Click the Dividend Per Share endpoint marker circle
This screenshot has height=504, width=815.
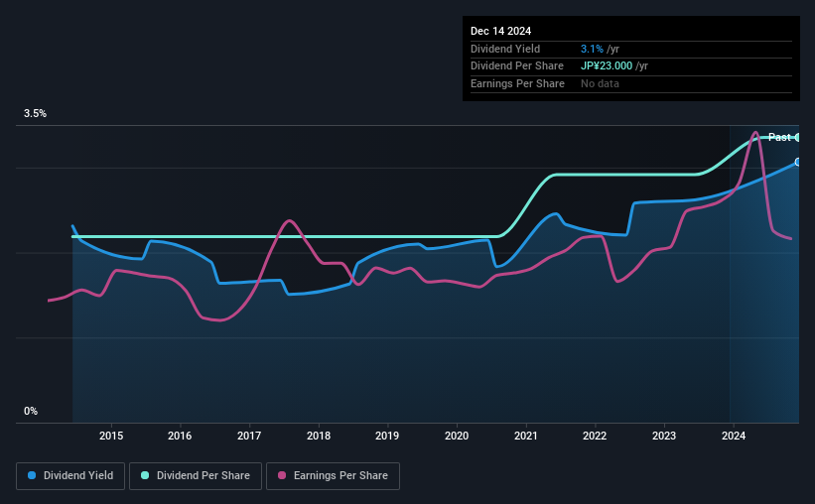coord(797,138)
